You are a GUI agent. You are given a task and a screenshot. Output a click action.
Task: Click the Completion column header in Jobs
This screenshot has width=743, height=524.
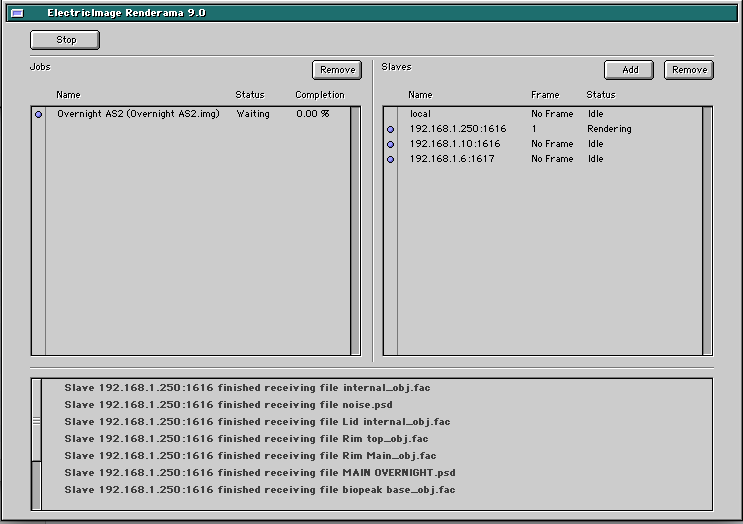click(x=319, y=95)
